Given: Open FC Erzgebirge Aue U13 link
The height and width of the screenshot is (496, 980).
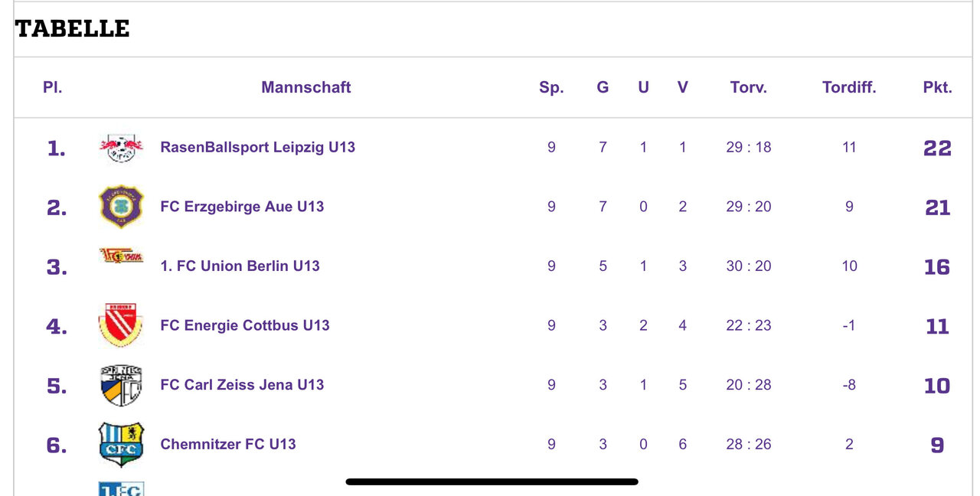Looking at the screenshot, I should pos(242,207).
